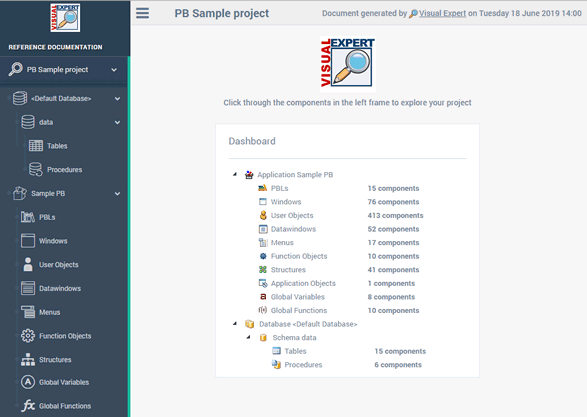Collapse the Sample PB chevron in sidebar
The image size is (587, 417).
click(118, 194)
